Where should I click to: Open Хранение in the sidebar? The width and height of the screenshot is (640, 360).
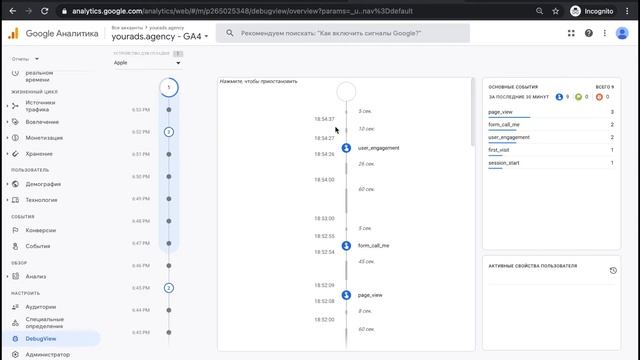coord(39,153)
